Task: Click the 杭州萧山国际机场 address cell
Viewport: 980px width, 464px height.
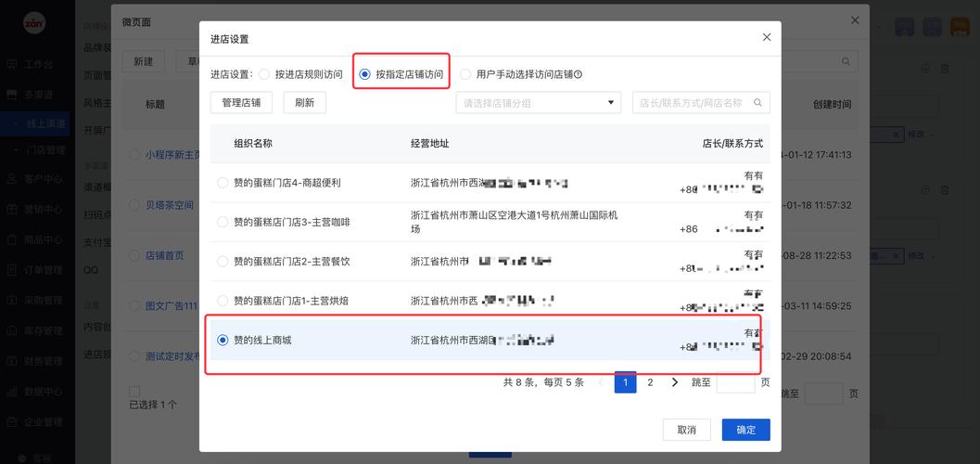Action: tap(515, 222)
